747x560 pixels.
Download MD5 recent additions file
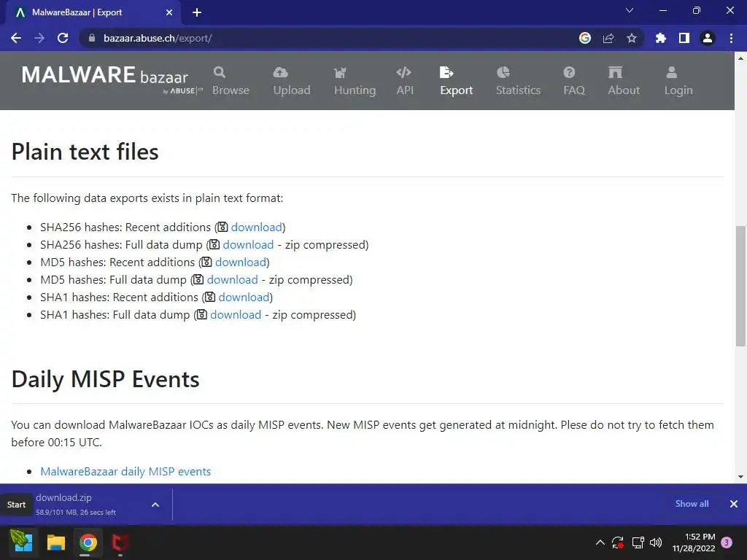click(241, 262)
